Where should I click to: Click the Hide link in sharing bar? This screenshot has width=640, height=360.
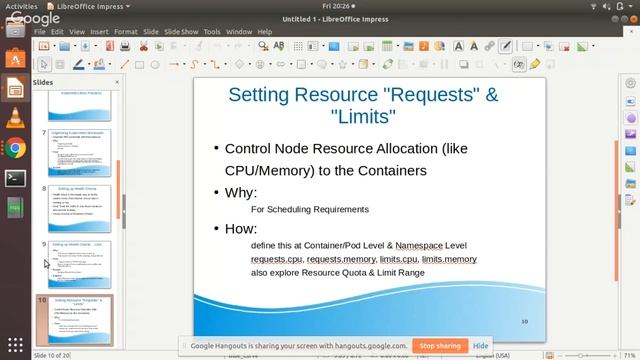[480, 346]
